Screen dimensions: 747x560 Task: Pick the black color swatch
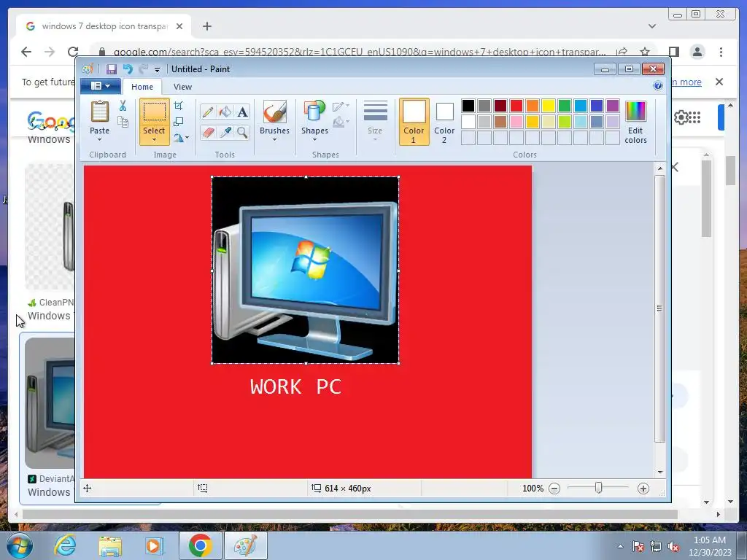468,105
